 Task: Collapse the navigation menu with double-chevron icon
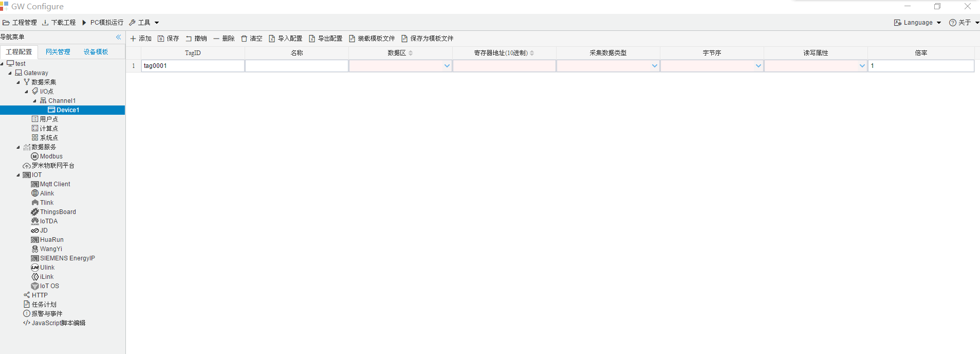click(x=119, y=37)
